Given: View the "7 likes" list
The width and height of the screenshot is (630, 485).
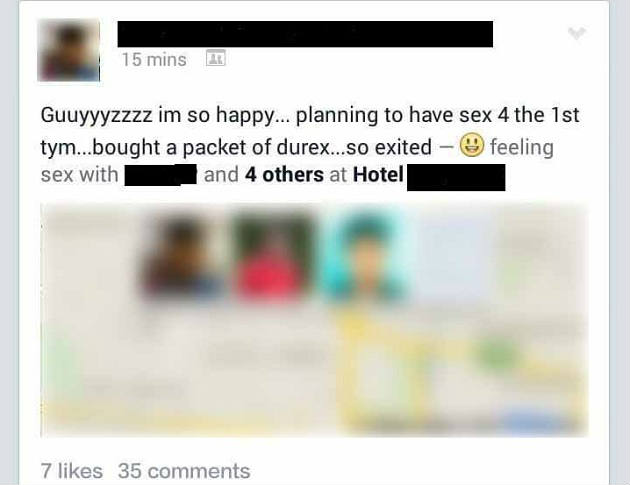Looking at the screenshot, I should click(72, 471).
